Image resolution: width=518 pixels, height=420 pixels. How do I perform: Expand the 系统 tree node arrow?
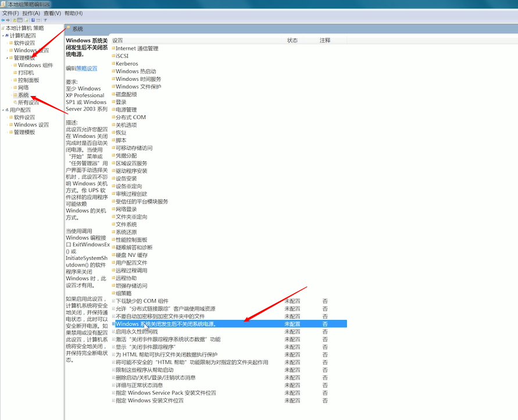(x=12, y=95)
